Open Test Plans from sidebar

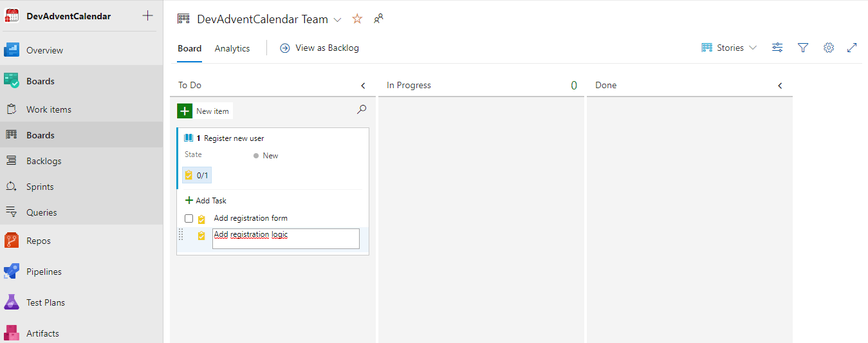[45, 302]
